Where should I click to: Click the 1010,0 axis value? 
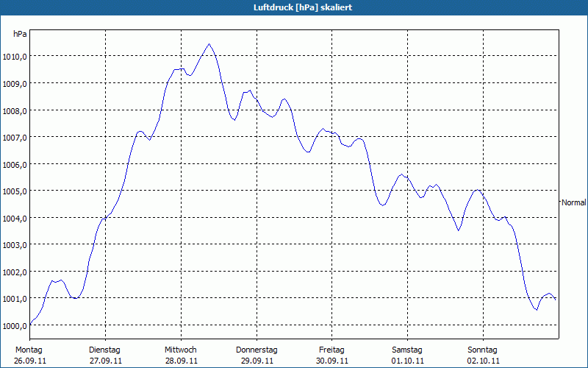(x=15, y=57)
